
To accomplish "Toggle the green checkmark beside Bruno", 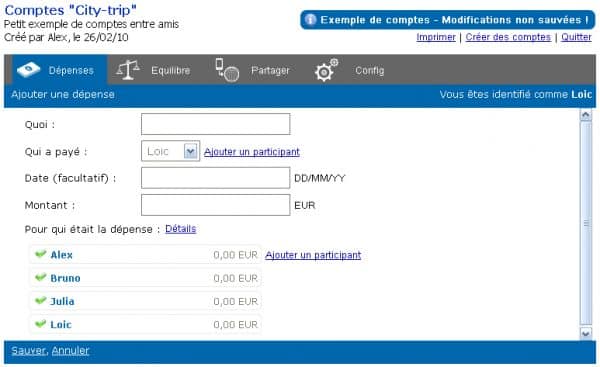I will (40, 277).
